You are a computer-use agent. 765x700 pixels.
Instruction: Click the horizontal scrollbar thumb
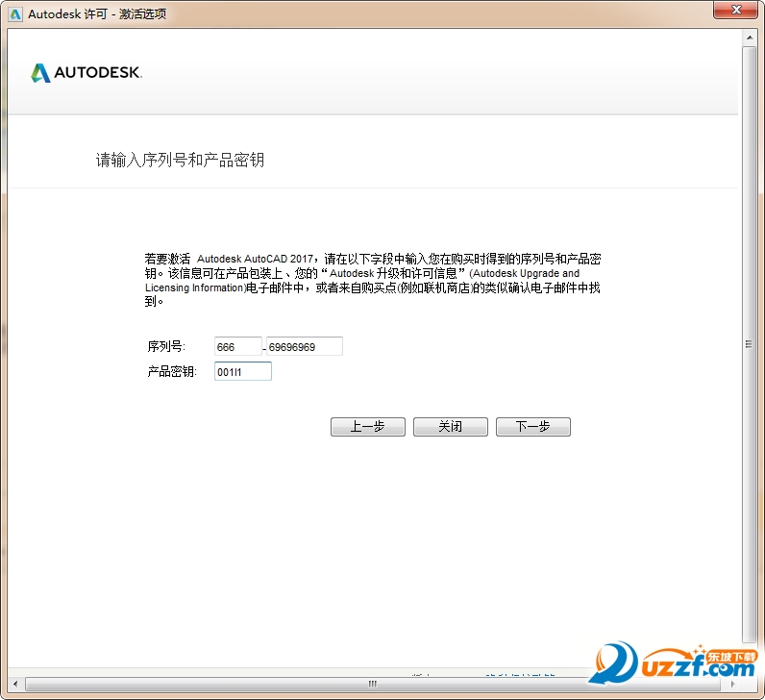tap(373, 684)
